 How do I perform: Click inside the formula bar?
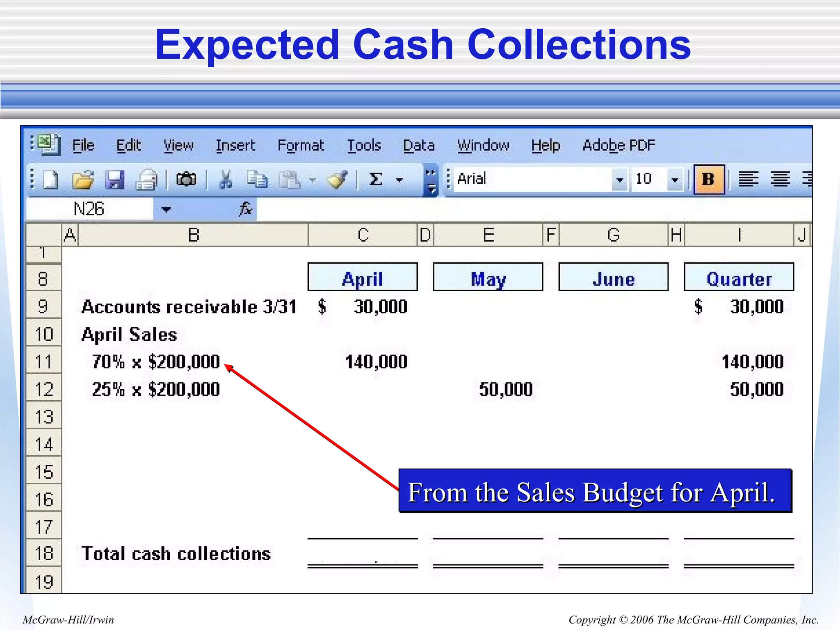[534, 209]
